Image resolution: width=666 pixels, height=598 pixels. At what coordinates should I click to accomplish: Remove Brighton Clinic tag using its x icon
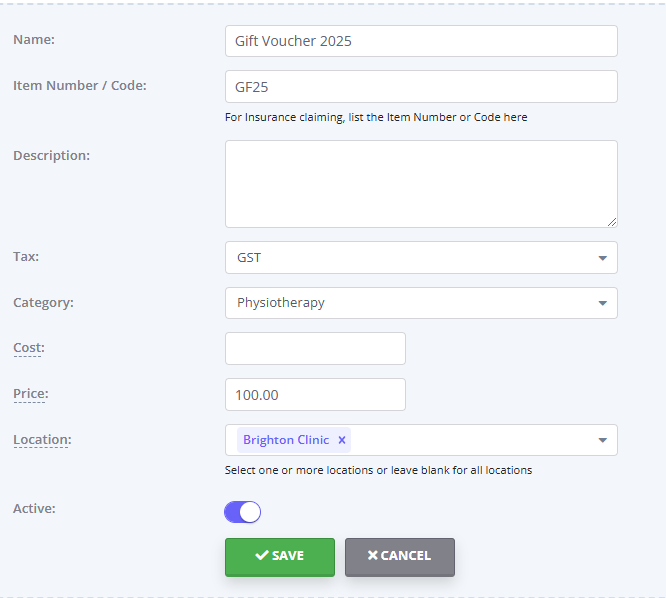tap(341, 440)
